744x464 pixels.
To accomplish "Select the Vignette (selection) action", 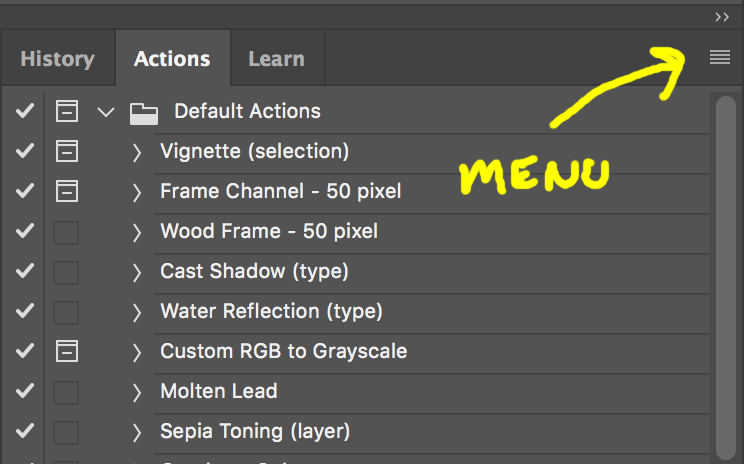I will pyautogui.click(x=255, y=151).
